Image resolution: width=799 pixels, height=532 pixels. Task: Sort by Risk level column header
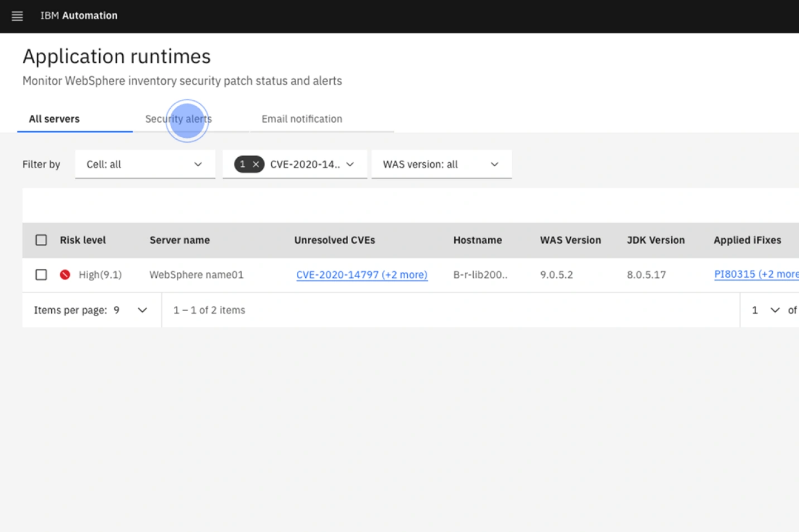(x=83, y=240)
